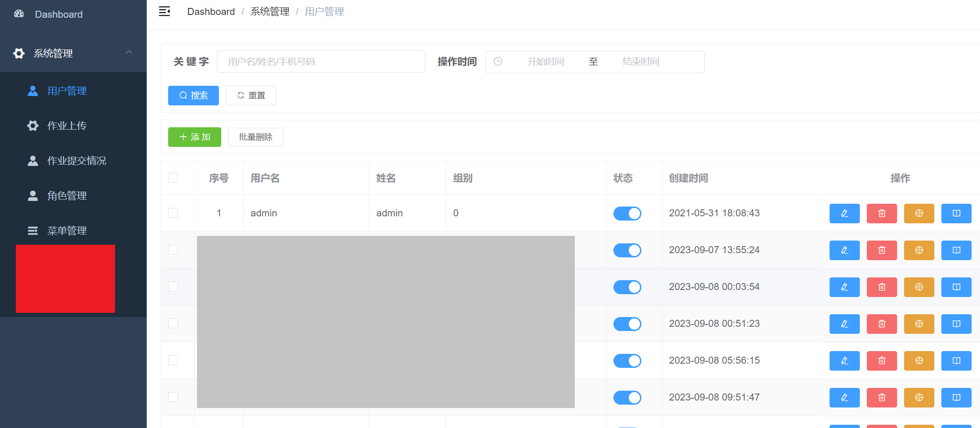Click the blue 搜索 search button
980x428 pixels.
193,96
